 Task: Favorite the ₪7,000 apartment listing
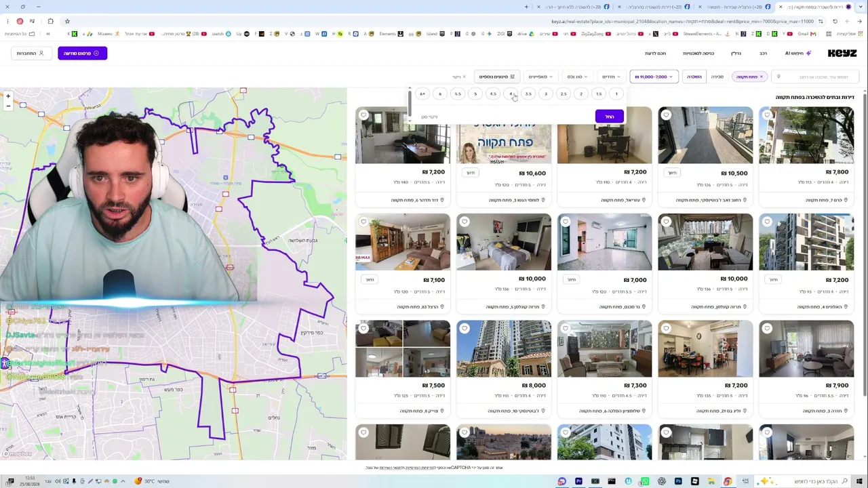(x=566, y=222)
